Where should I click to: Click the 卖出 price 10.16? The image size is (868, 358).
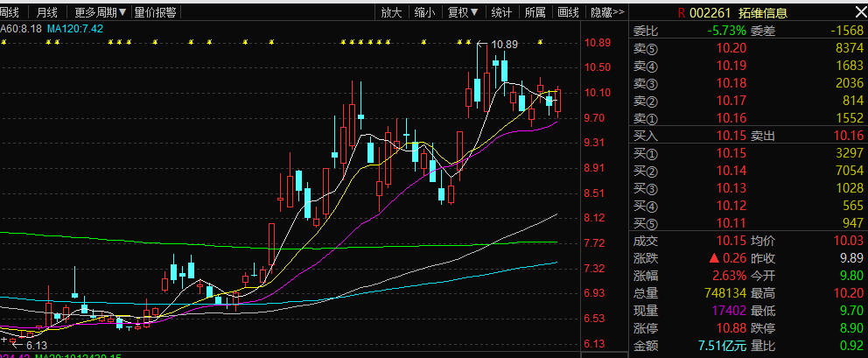click(849, 135)
